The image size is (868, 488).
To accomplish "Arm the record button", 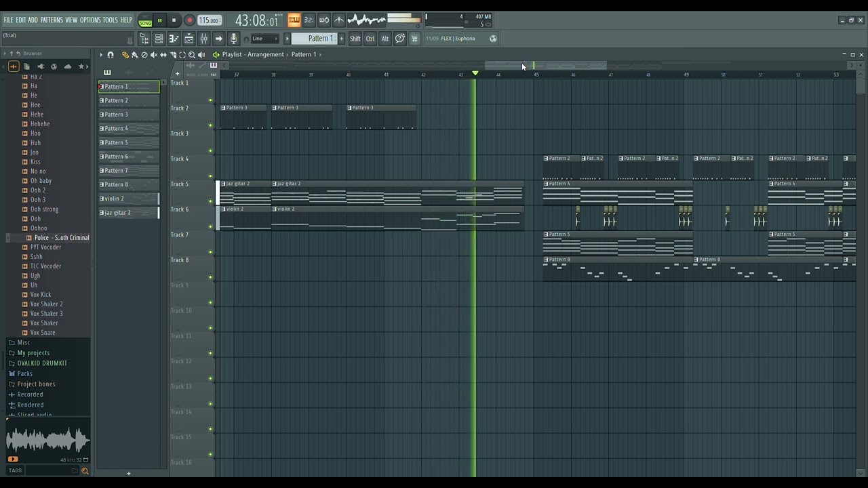I will pyautogui.click(x=189, y=20).
